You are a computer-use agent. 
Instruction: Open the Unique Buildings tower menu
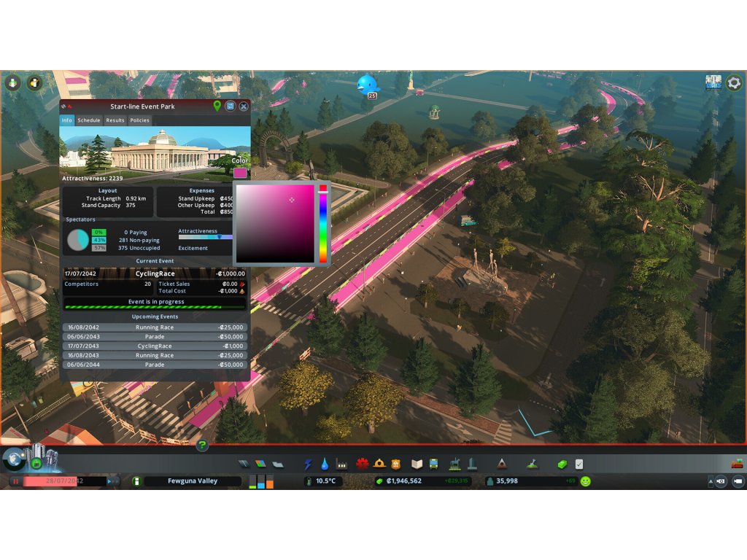pyautogui.click(x=472, y=463)
